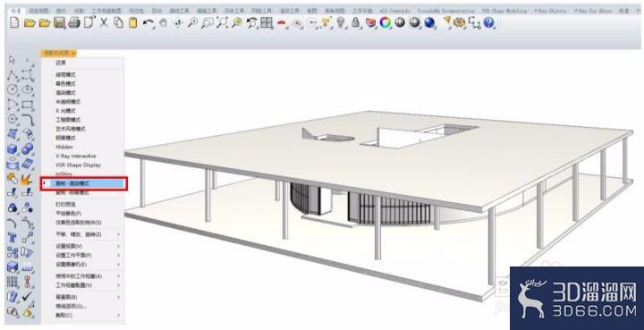The width and height of the screenshot is (644, 330).
Task: Click the Text tool T icon
Action: (x=13, y=238)
